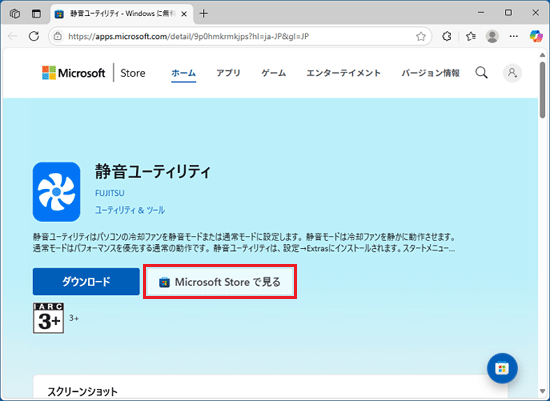Reload the page with refresh icon
550x401 pixels.
point(34,36)
